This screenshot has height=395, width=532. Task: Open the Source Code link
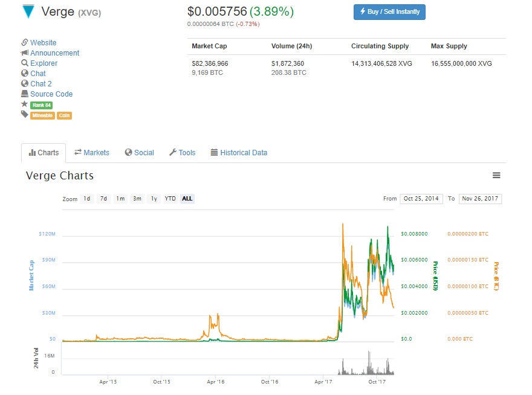tap(51, 94)
